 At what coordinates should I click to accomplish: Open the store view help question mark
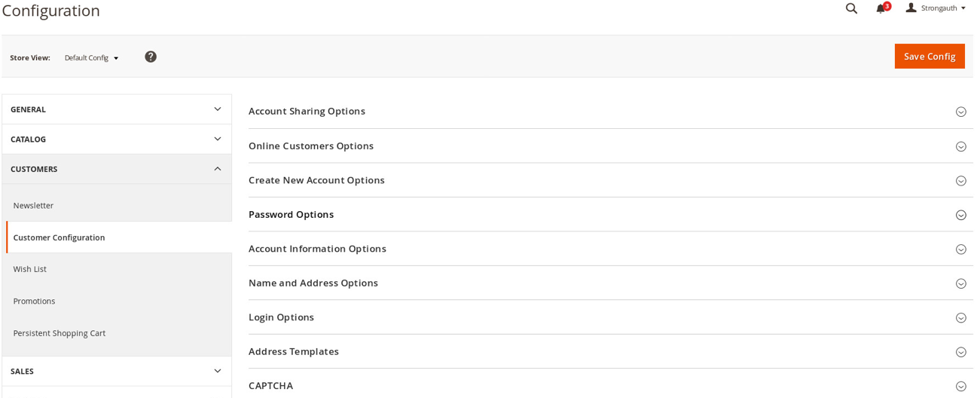pyautogui.click(x=151, y=57)
